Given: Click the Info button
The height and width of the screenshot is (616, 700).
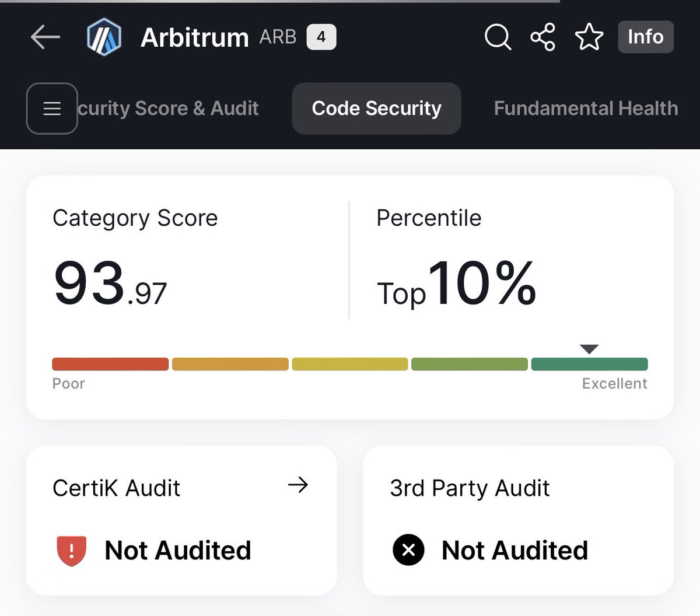Looking at the screenshot, I should point(646,37).
